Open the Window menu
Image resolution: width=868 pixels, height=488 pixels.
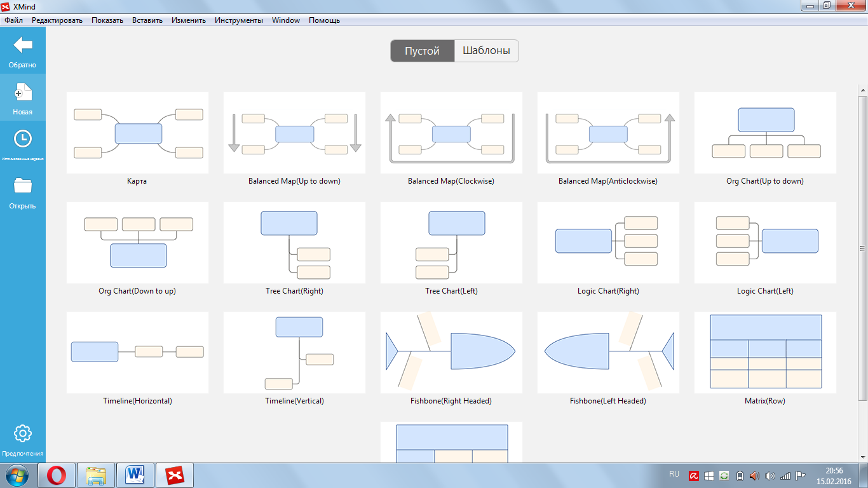point(286,20)
